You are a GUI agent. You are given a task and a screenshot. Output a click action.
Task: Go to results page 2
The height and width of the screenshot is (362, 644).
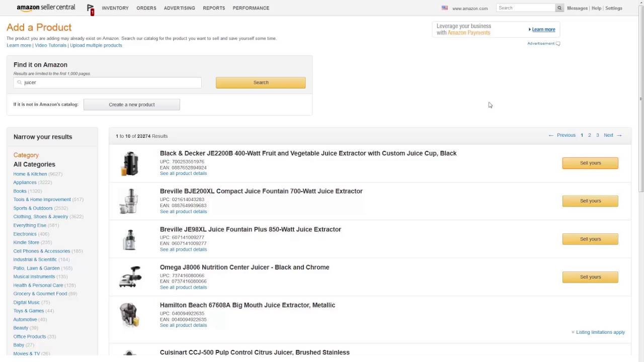[x=590, y=135]
